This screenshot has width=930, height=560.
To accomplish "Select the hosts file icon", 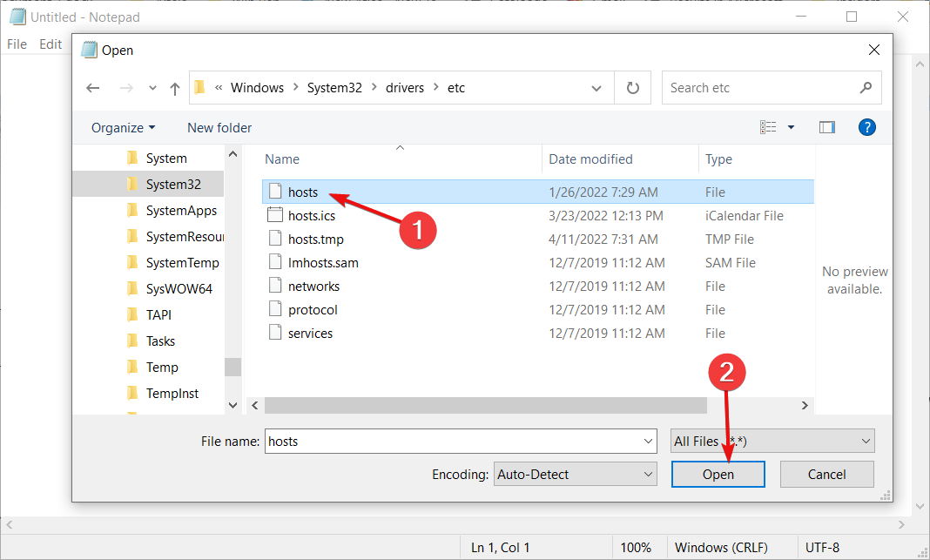I will (x=275, y=191).
